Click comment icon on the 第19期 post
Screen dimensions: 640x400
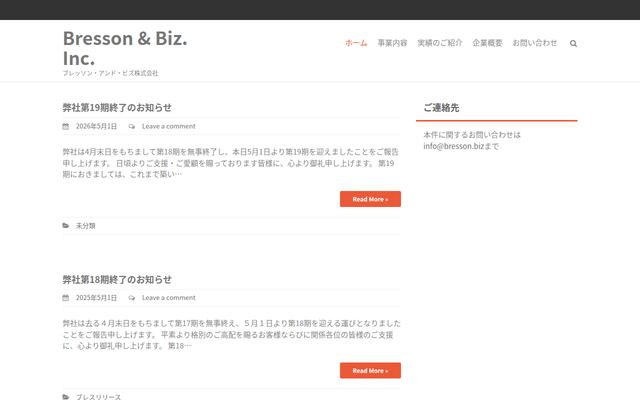click(x=131, y=127)
